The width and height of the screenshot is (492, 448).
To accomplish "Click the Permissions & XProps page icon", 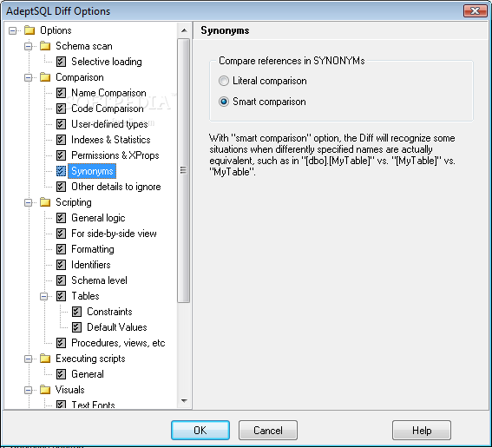I will click(61, 155).
